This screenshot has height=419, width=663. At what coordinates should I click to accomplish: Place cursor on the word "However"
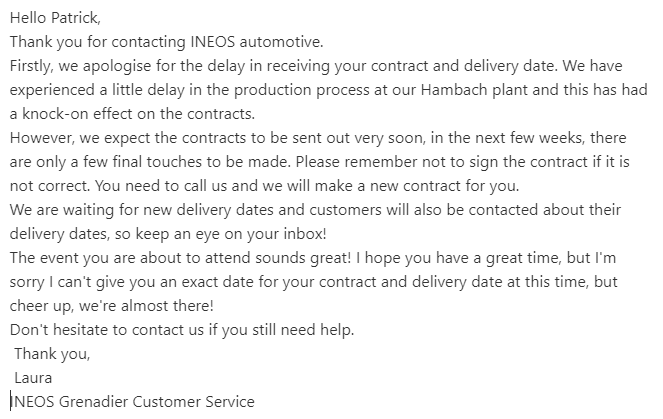tap(41, 139)
